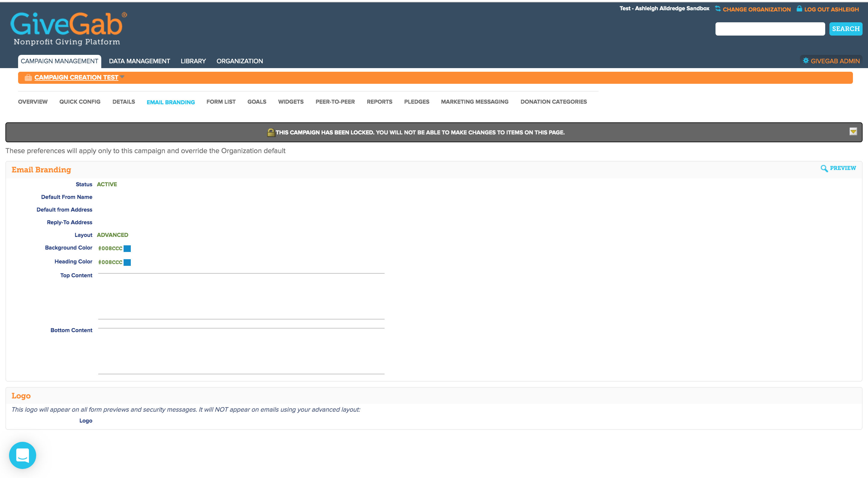Viewport: 868px width, 478px height.
Task: Go to the Marketing Messaging sub-tab
Action: click(475, 102)
